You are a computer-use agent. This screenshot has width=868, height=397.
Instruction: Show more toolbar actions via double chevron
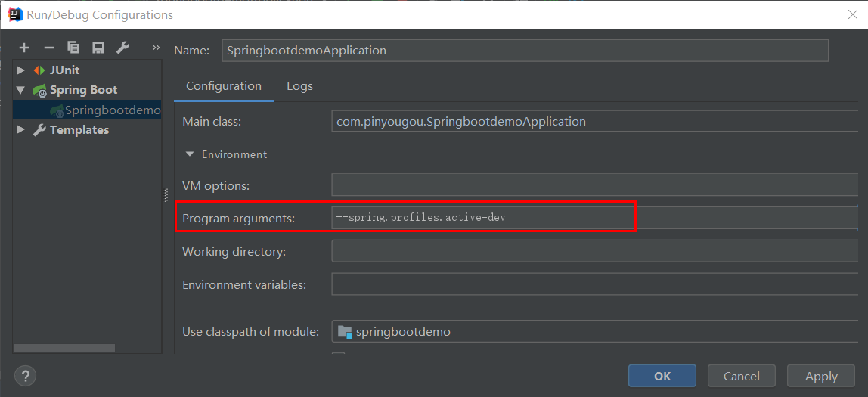click(157, 48)
